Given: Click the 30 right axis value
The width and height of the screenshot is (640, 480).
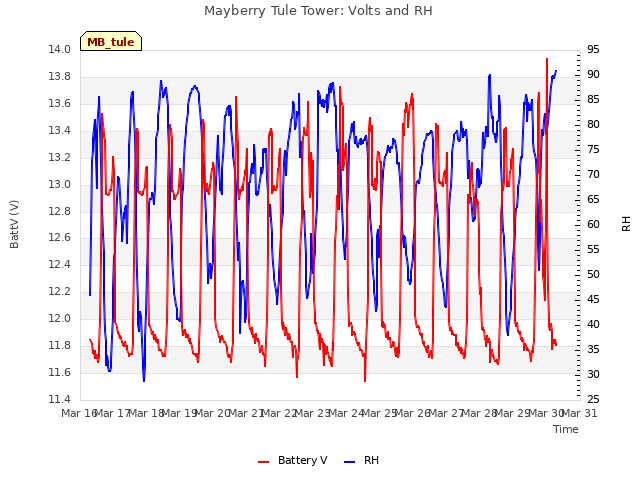Looking at the screenshot, I should click(x=593, y=374).
